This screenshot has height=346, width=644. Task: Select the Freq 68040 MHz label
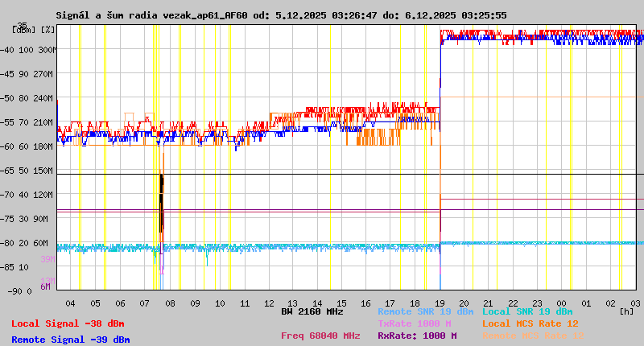tap(320, 336)
